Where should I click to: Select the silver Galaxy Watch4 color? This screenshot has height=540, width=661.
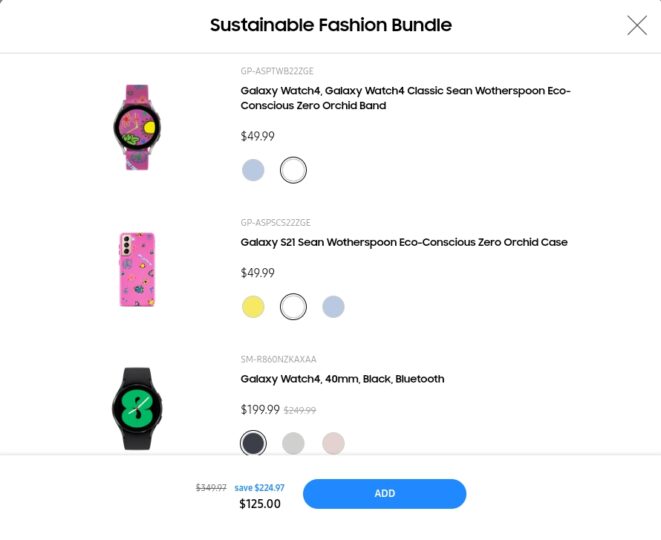293,443
